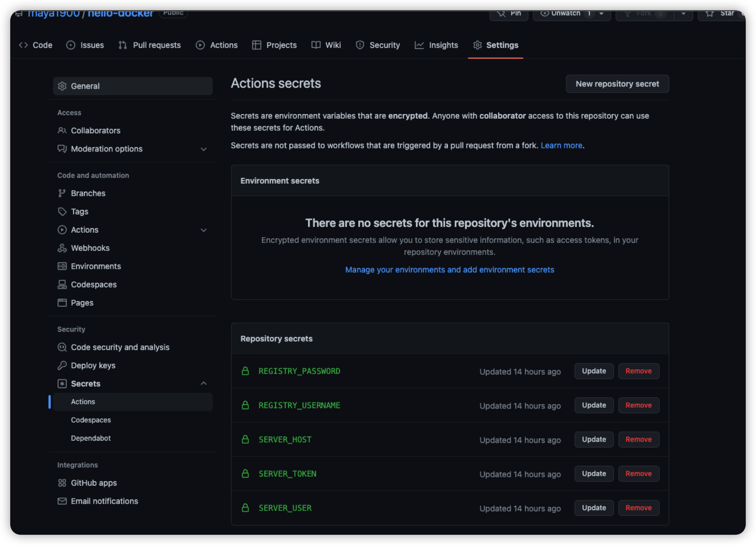Update the SERVER_USER secret
The image size is (756, 545).
point(594,508)
